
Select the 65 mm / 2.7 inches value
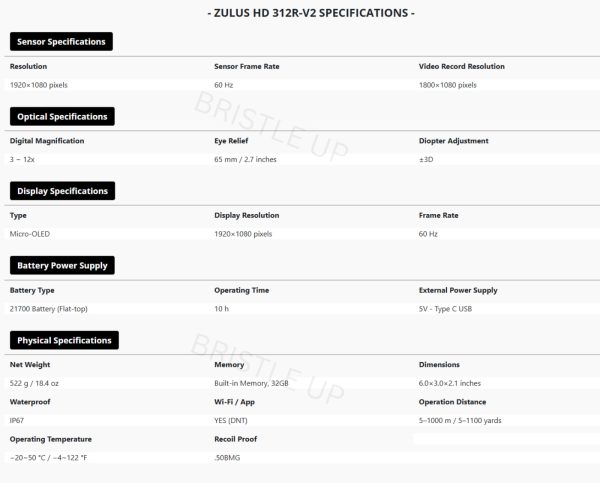coord(245,159)
